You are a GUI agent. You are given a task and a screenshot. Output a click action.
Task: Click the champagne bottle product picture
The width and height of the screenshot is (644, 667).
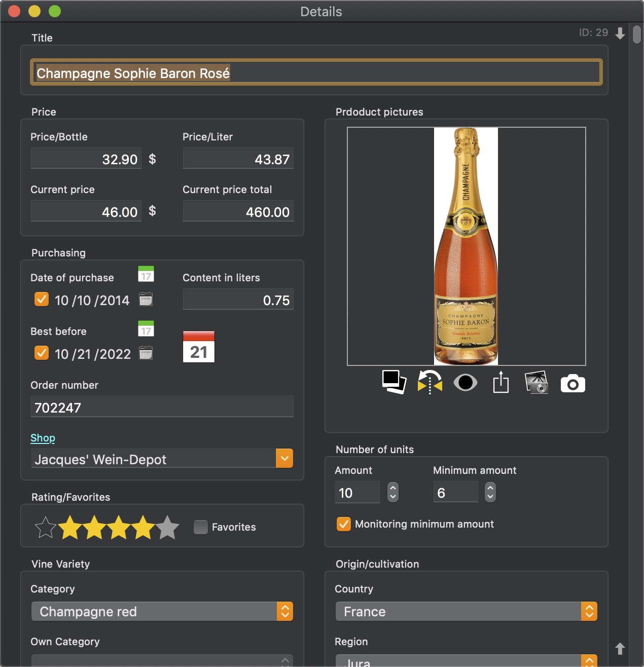[466, 246]
